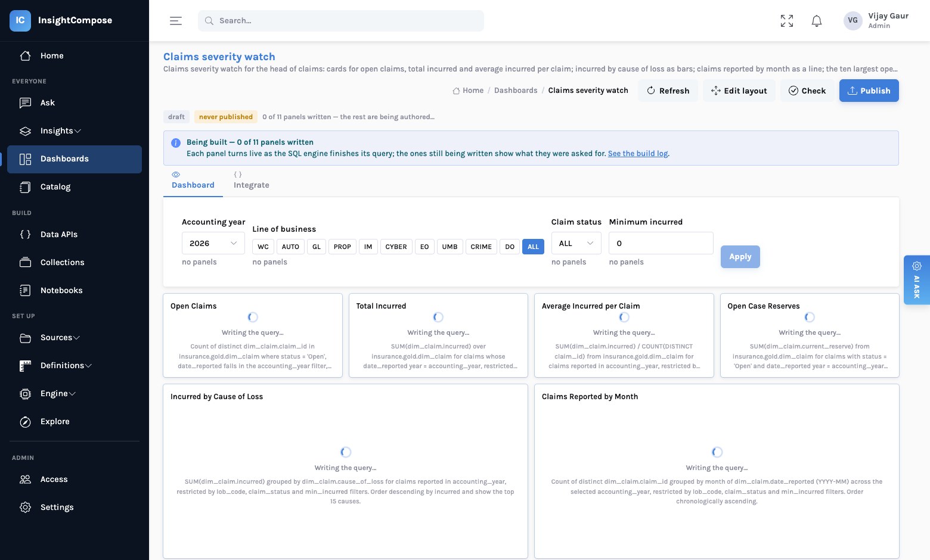Open the Accounting year 2026 dropdown
Viewport: 930px width, 560px height.
tap(213, 243)
